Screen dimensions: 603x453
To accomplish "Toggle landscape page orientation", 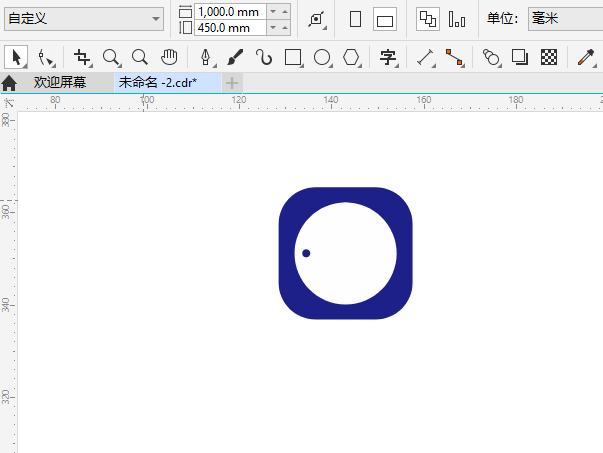I will [385, 20].
